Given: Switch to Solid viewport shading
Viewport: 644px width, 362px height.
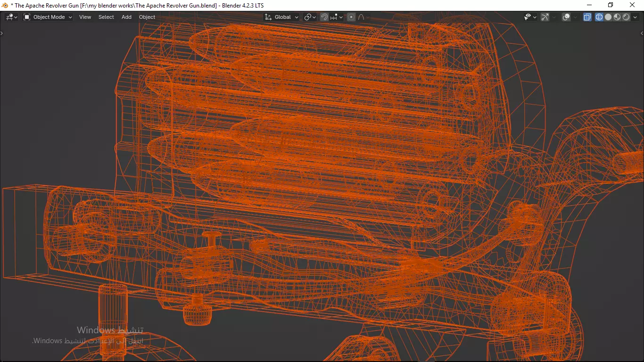Looking at the screenshot, I should [608, 17].
